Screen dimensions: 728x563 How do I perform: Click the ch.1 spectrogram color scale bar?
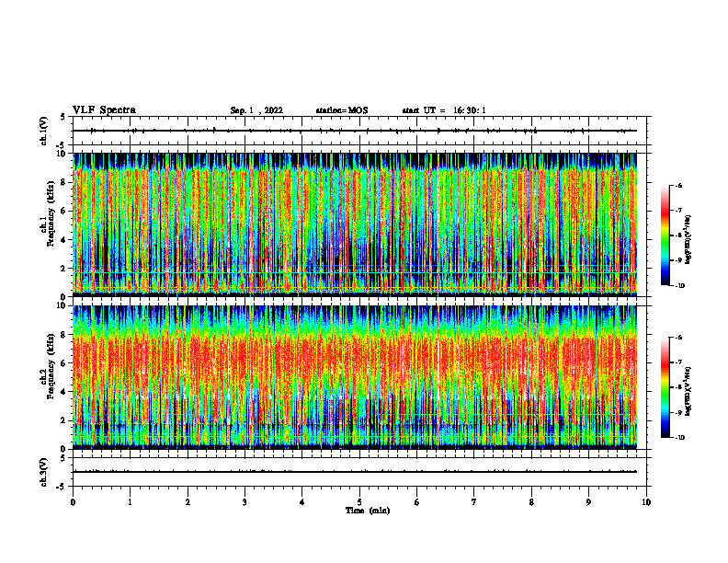click(665, 236)
